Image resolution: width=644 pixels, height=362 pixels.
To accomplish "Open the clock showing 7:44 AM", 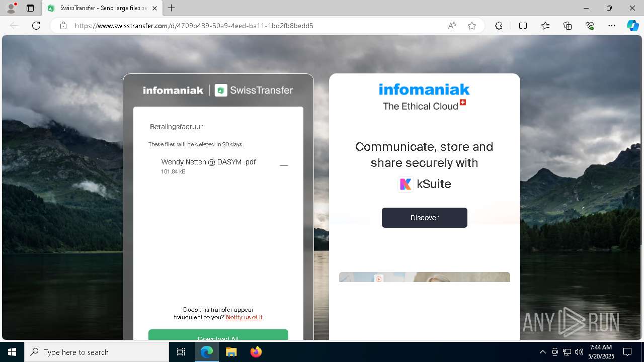I will coord(601,352).
